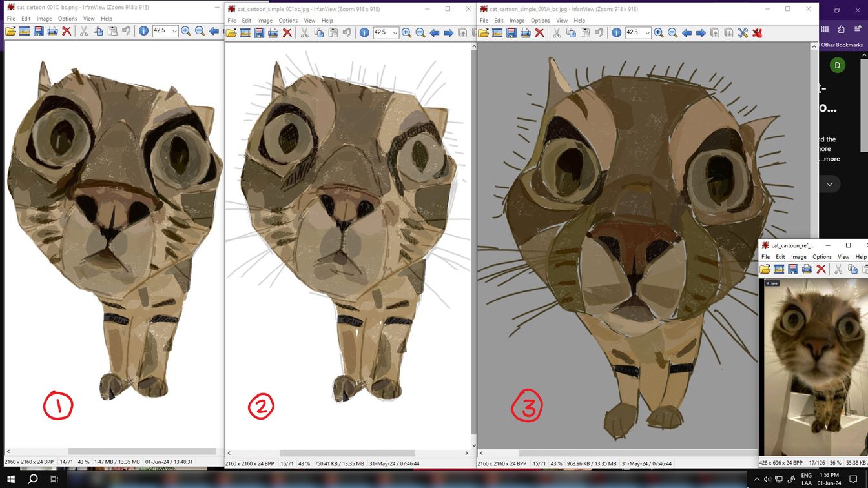Image resolution: width=868 pixels, height=488 pixels.
Task: Show image info in cat_cartoon_simple_001A_bc.jpg window
Action: [x=617, y=32]
